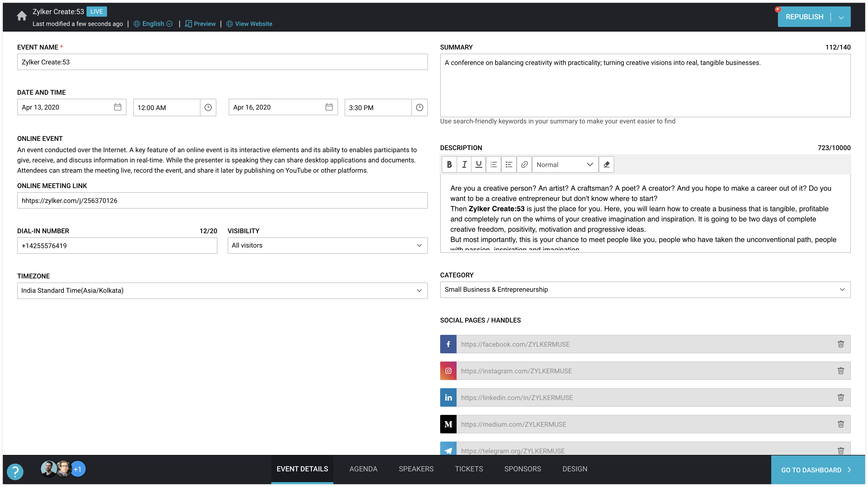868x487 pixels.
Task: Switch to the Speakers tab
Action: coord(416,469)
